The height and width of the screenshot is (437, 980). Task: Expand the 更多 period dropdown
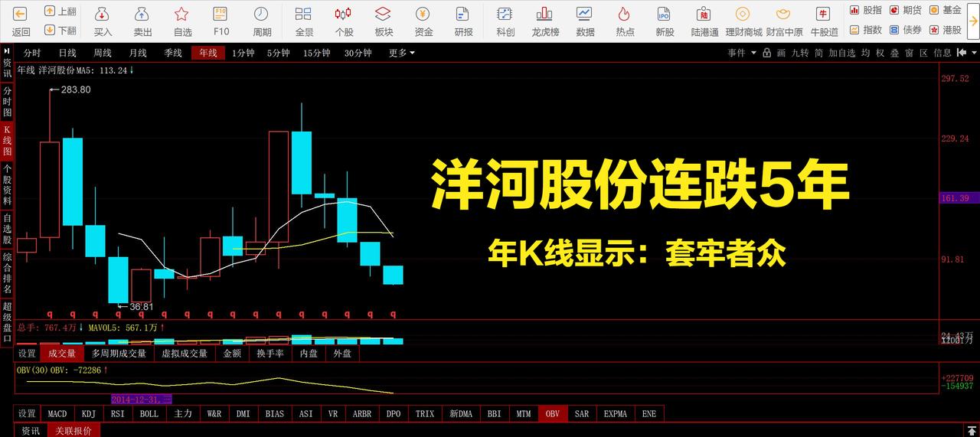(401, 53)
